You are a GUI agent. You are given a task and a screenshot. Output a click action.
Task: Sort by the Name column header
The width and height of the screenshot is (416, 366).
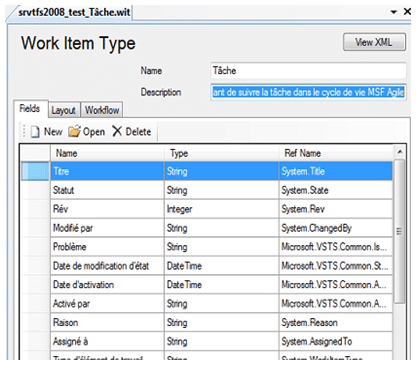click(x=107, y=153)
